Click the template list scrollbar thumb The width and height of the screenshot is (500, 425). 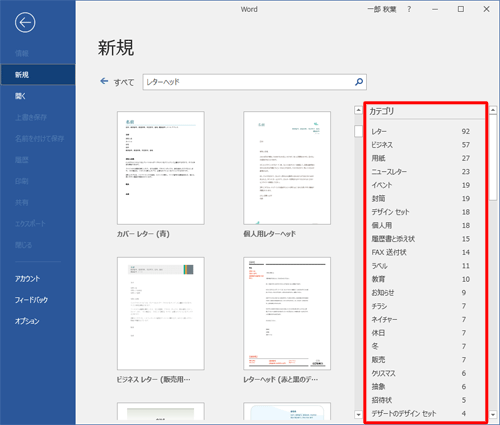coord(358,131)
